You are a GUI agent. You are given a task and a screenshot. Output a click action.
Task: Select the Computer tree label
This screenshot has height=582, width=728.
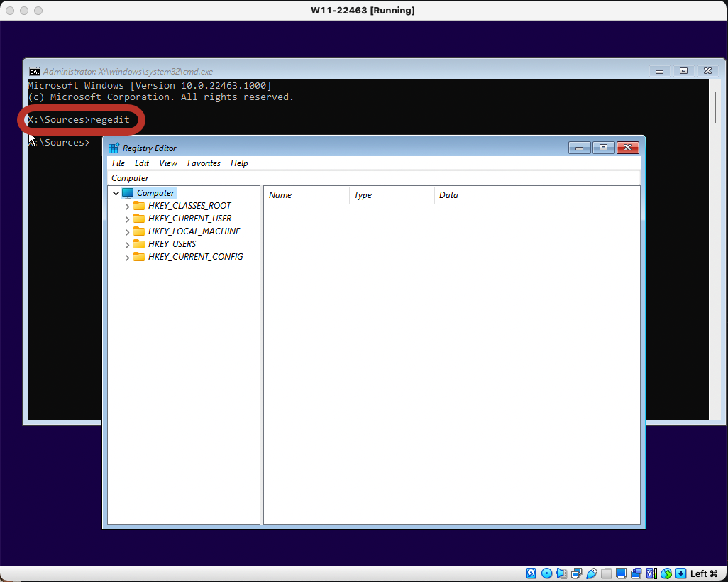click(x=155, y=193)
